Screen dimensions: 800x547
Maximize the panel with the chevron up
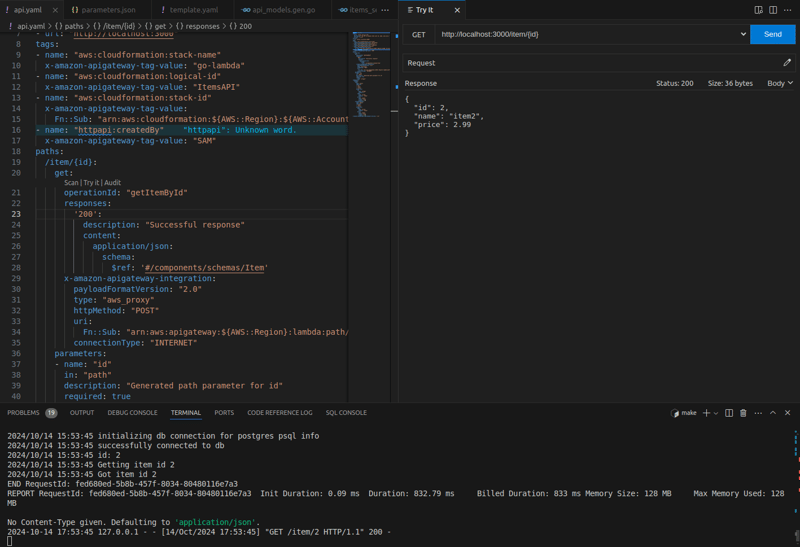(773, 413)
